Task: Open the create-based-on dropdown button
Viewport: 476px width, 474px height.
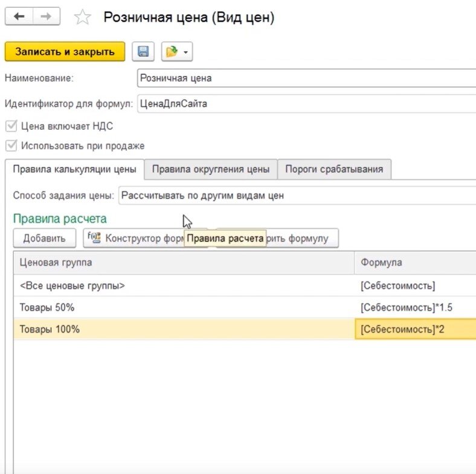Action: pos(177,51)
